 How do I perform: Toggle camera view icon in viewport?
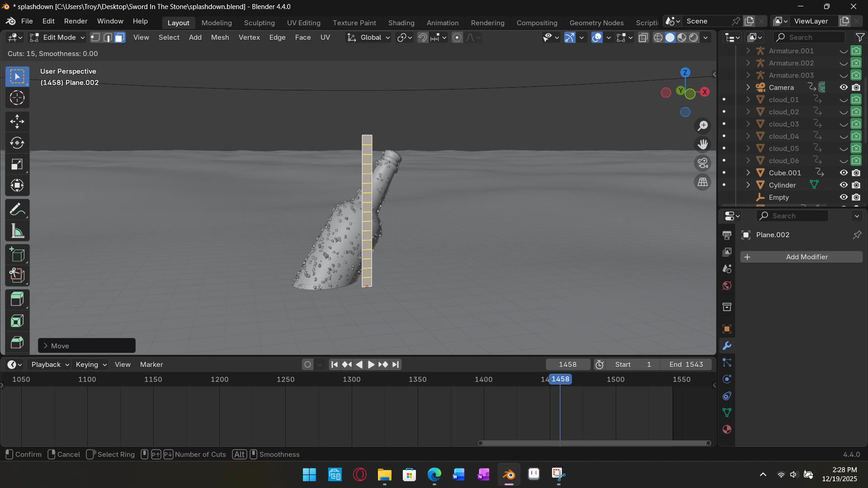tap(703, 163)
